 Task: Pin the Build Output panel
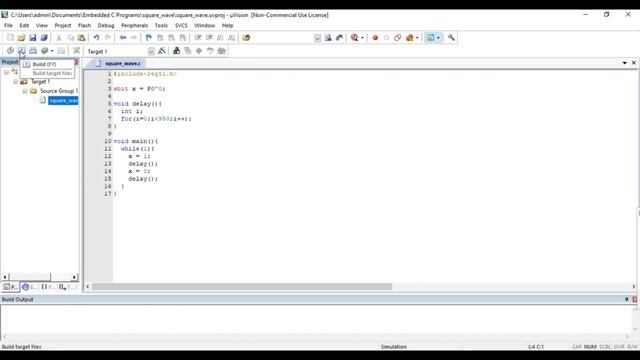point(627,299)
